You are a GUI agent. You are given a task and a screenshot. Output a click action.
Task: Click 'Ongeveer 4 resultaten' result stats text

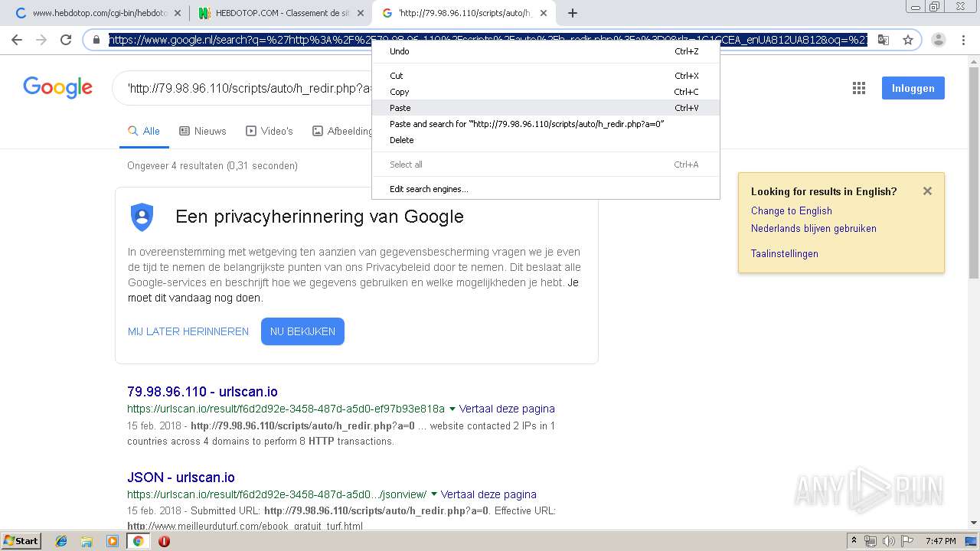click(212, 165)
